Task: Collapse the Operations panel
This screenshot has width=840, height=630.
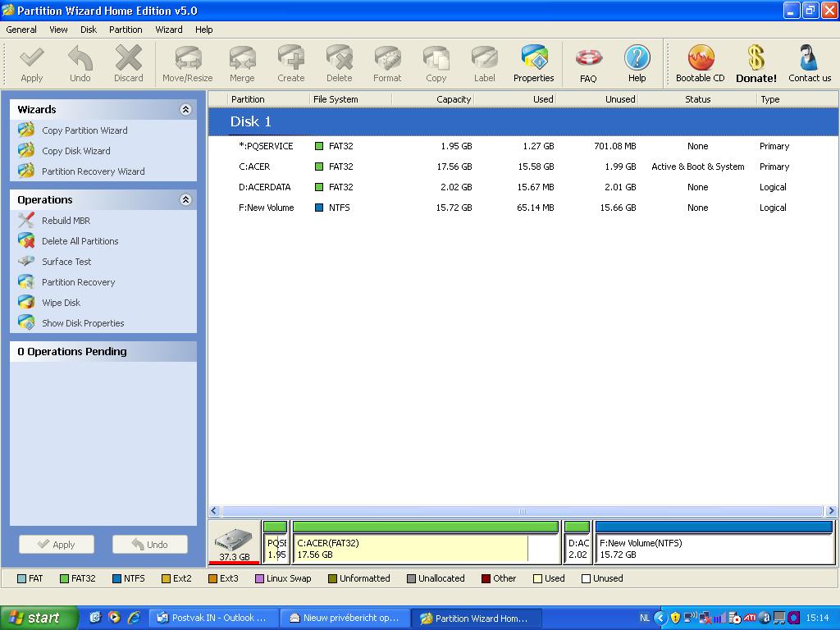Action: pyautogui.click(x=185, y=199)
